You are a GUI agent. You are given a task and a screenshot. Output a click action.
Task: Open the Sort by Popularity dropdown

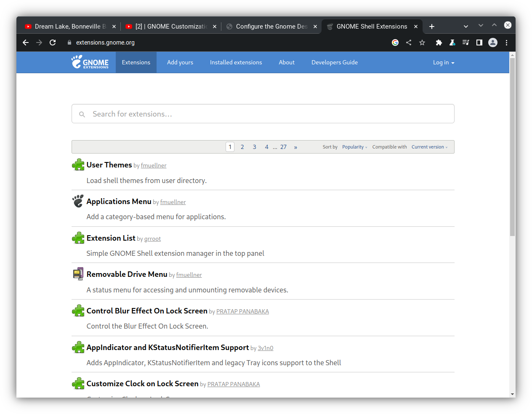tap(355, 147)
